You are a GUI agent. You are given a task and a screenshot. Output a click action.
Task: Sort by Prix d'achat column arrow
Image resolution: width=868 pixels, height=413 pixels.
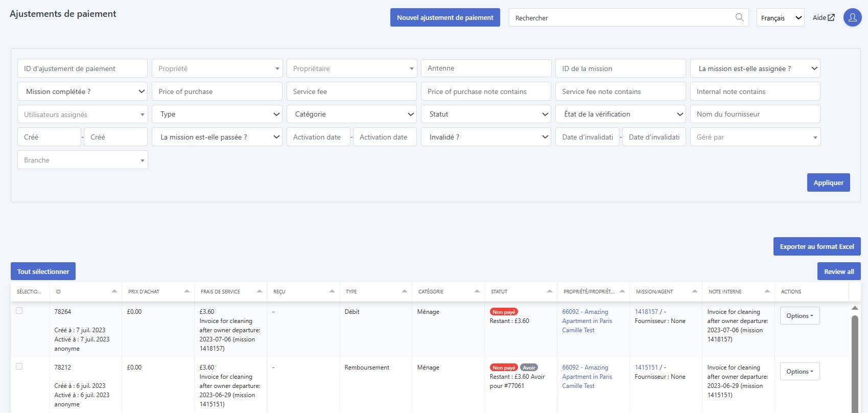pyautogui.click(x=187, y=291)
